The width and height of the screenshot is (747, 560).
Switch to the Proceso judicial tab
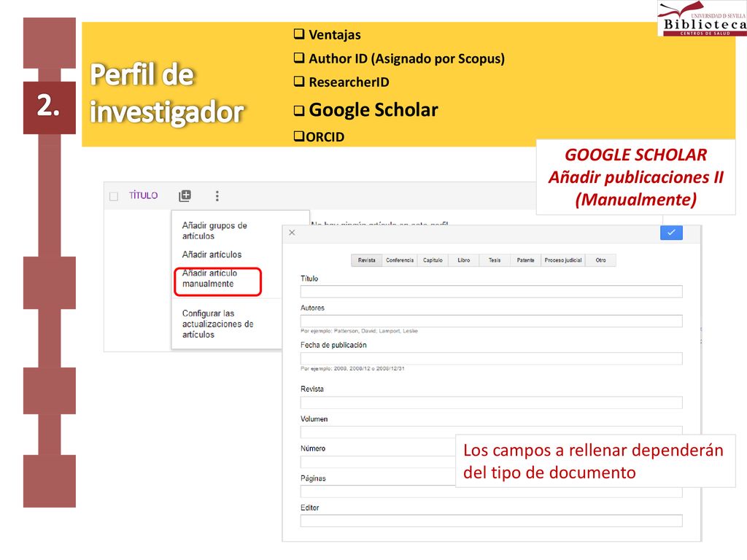pyautogui.click(x=563, y=260)
